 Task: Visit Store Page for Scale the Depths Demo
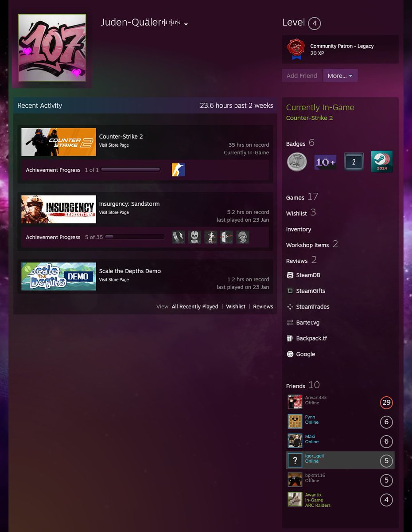(x=114, y=280)
